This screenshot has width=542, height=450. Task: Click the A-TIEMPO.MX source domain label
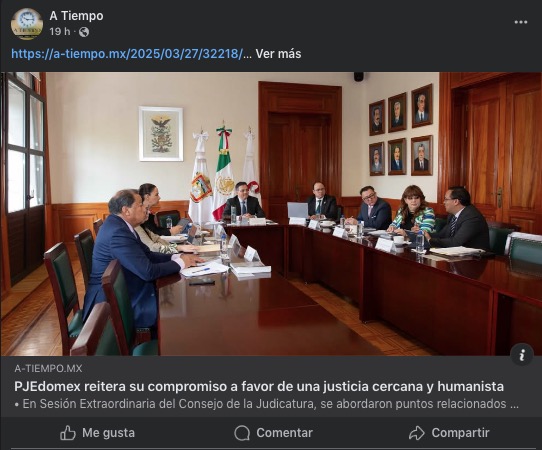pyautogui.click(x=48, y=368)
